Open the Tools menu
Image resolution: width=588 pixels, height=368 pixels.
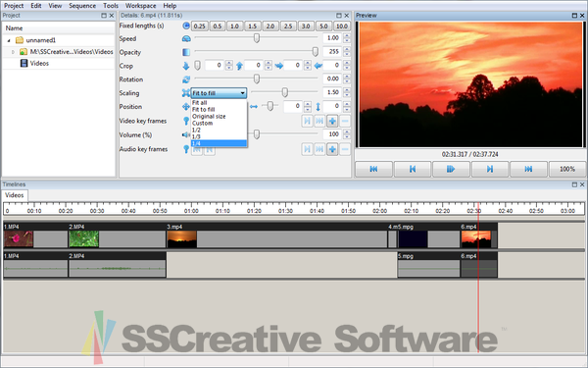(x=111, y=6)
